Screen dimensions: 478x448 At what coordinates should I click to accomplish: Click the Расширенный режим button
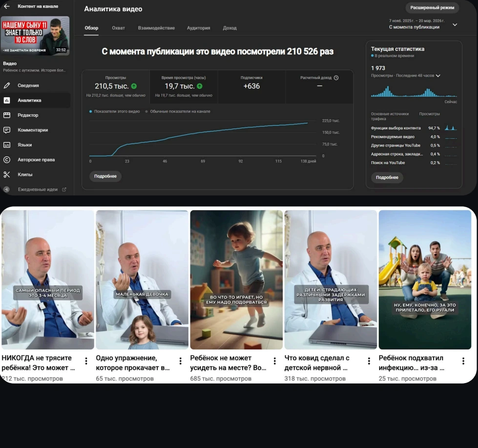tap(432, 8)
